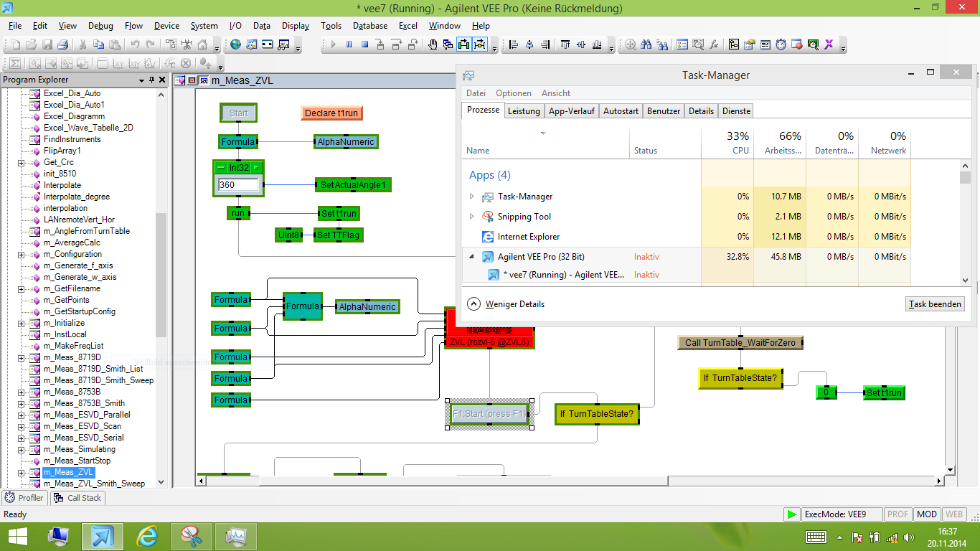Click the binoculars Find icon
The width and height of the screenshot is (980, 551).
(x=645, y=44)
